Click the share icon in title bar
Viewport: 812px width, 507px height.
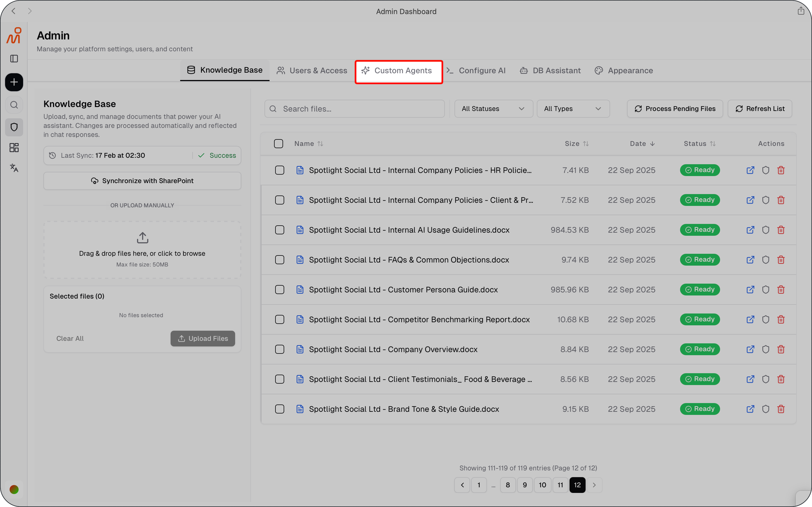coord(801,11)
